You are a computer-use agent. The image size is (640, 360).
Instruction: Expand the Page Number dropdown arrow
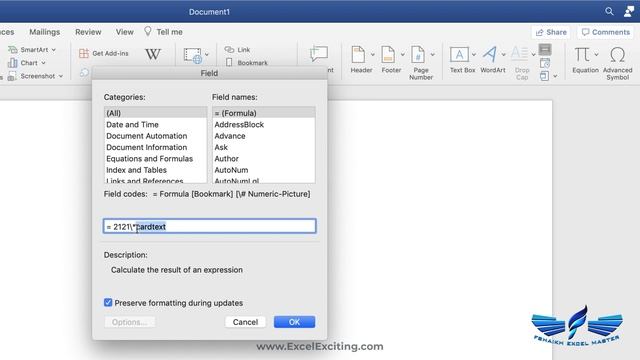click(x=433, y=54)
